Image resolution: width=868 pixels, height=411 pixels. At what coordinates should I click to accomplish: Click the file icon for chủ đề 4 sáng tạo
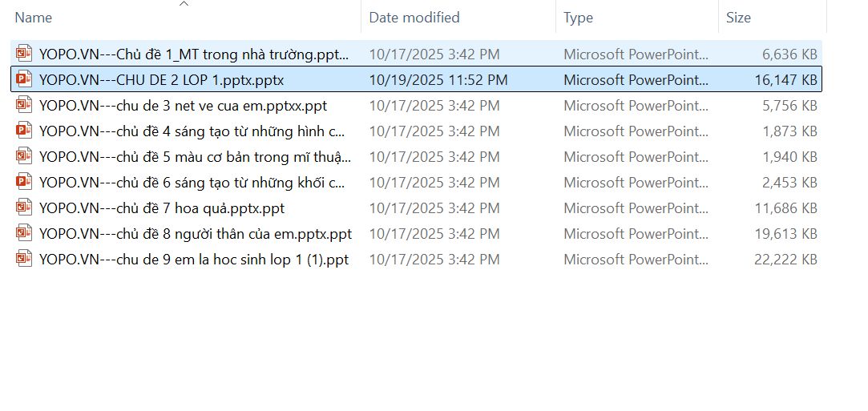pyautogui.click(x=24, y=131)
